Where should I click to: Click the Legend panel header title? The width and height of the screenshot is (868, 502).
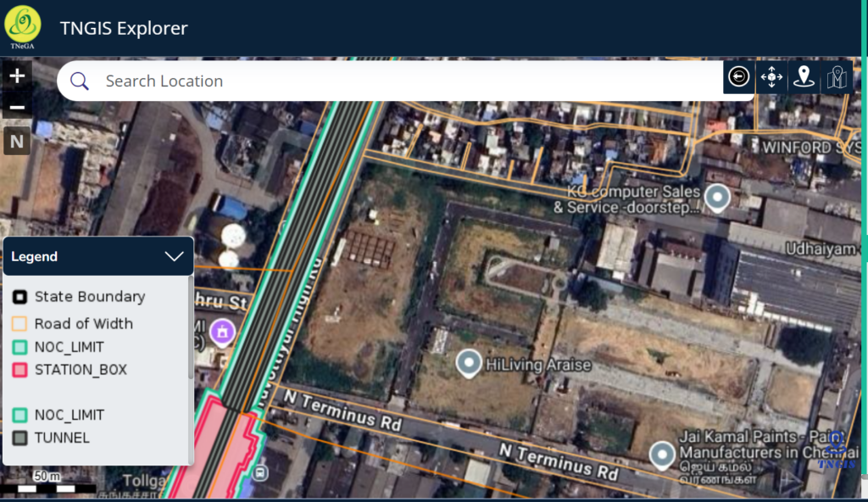(35, 256)
